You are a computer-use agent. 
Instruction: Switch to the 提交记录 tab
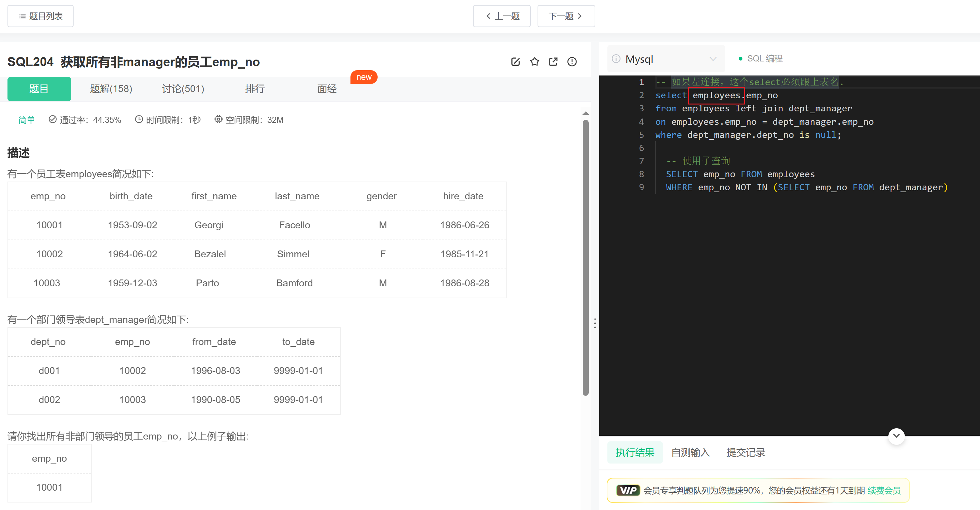click(x=746, y=453)
